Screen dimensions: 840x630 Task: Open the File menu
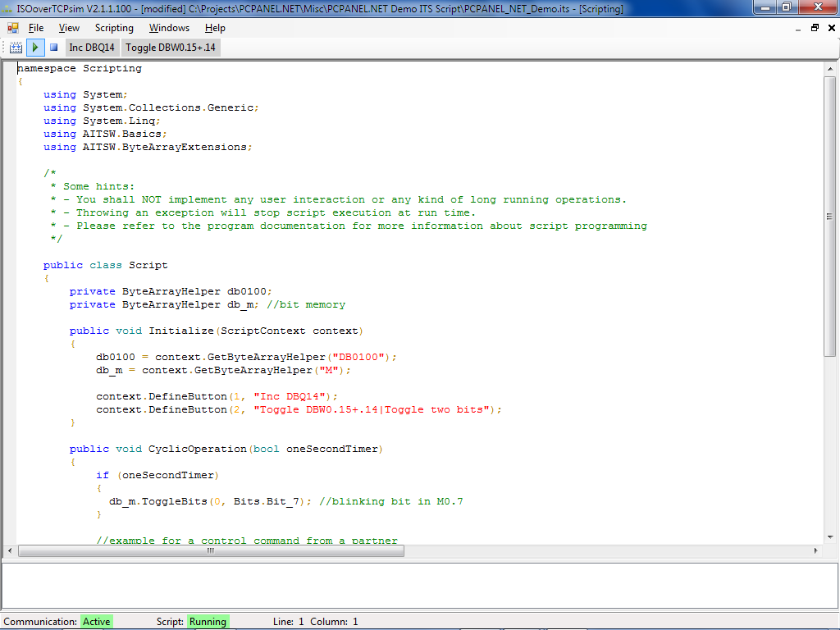pyautogui.click(x=36, y=28)
